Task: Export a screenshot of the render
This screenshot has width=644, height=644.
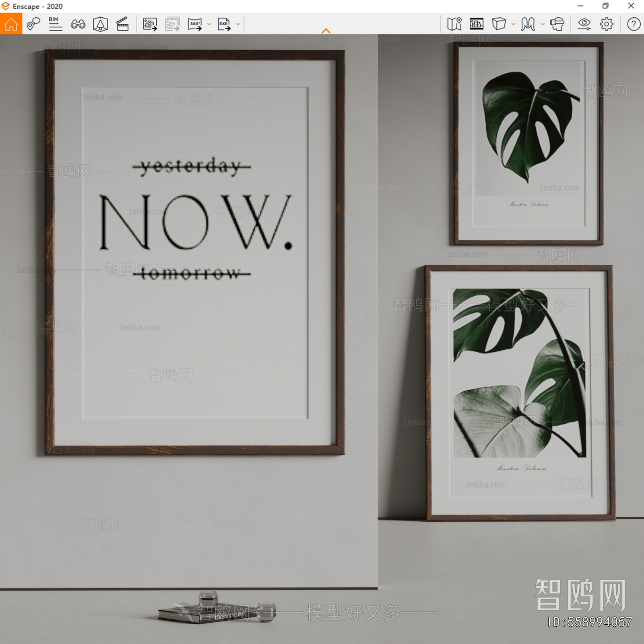Action: 150,24
